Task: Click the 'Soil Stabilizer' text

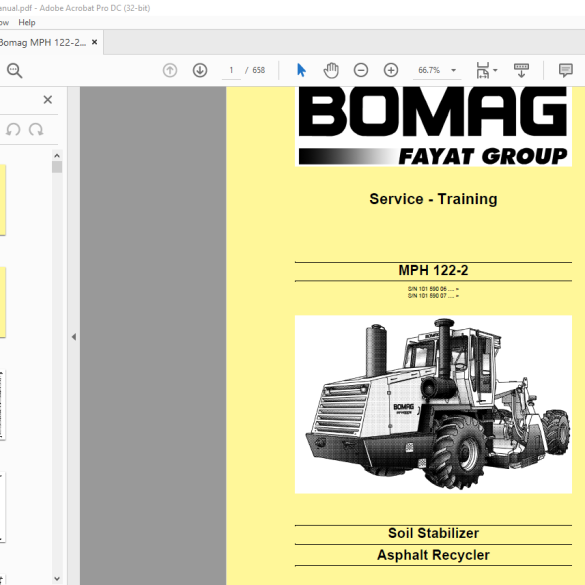Action: 433,533
